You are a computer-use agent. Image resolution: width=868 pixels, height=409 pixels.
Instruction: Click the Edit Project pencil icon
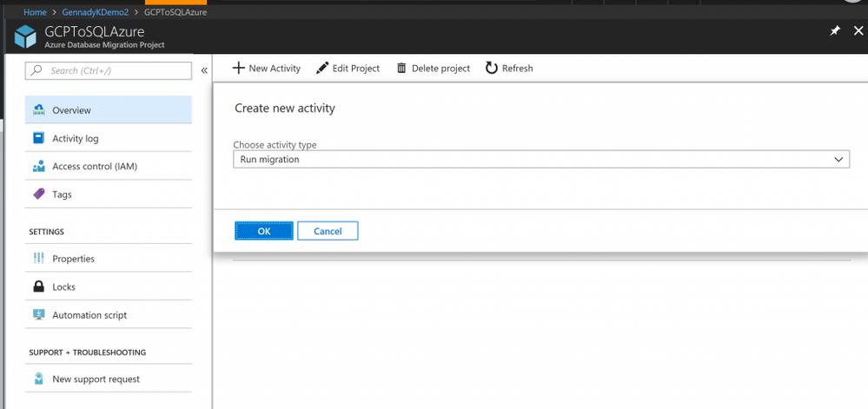(x=322, y=68)
